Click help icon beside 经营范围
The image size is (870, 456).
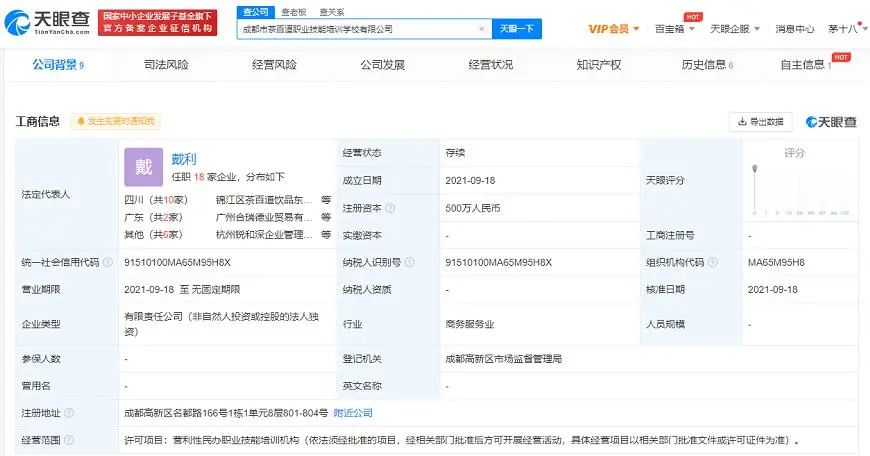point(69,440)
